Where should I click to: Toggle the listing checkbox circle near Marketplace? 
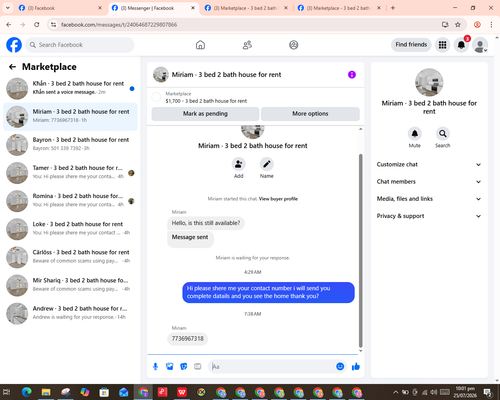click(156, 97)
